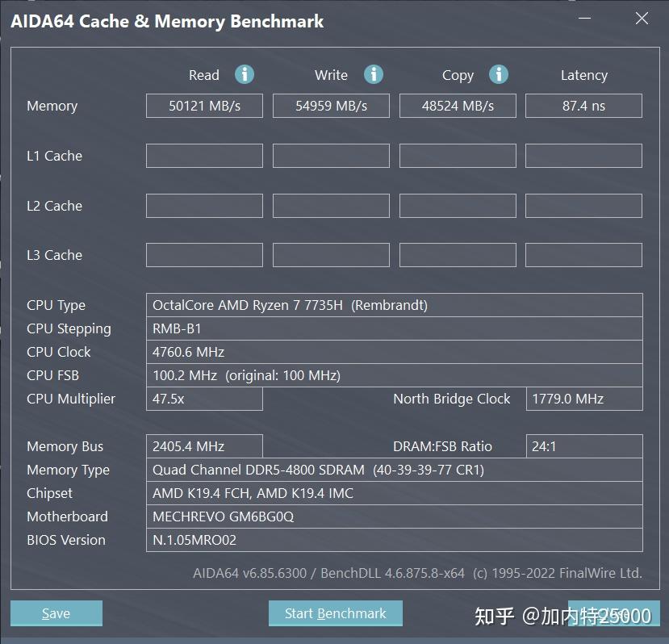The width and height of the screenshot is (669, 644).
Task: Click the North Bridge Clock value
Action: 583,399
